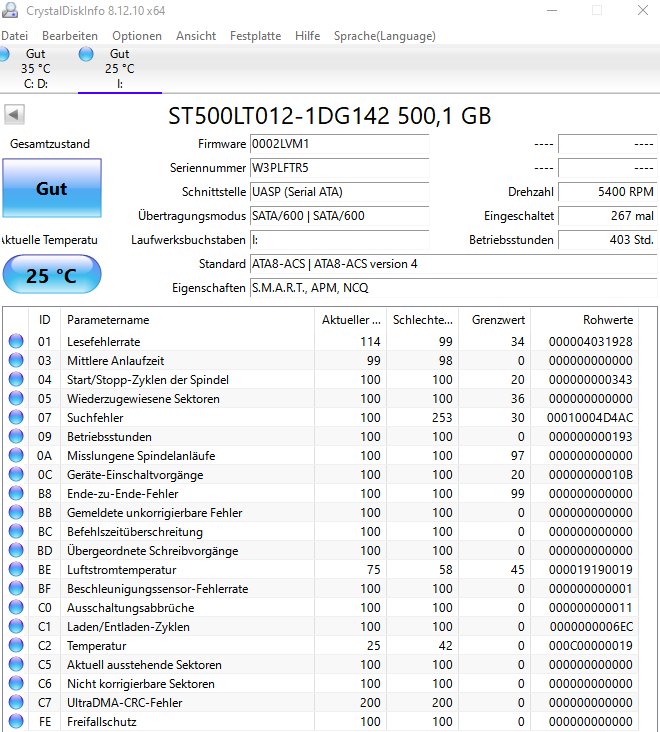Image resolution: width=660 pixels, height=732 pixels.
Task: Click the Parametername column header
Action: click(x=188, y=320)
